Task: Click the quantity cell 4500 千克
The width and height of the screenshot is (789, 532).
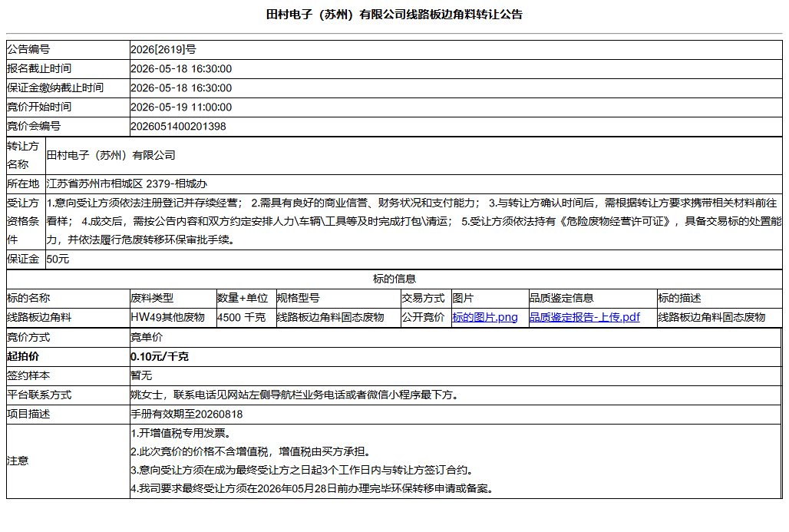Action: pyautogui.click(x=246, y=318)
